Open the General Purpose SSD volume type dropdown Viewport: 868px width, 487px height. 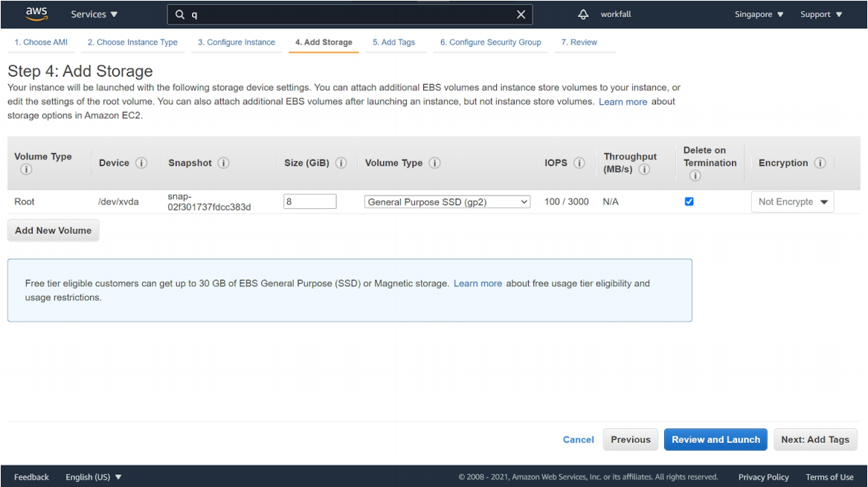pyautogui.click(x=448, y=201)
